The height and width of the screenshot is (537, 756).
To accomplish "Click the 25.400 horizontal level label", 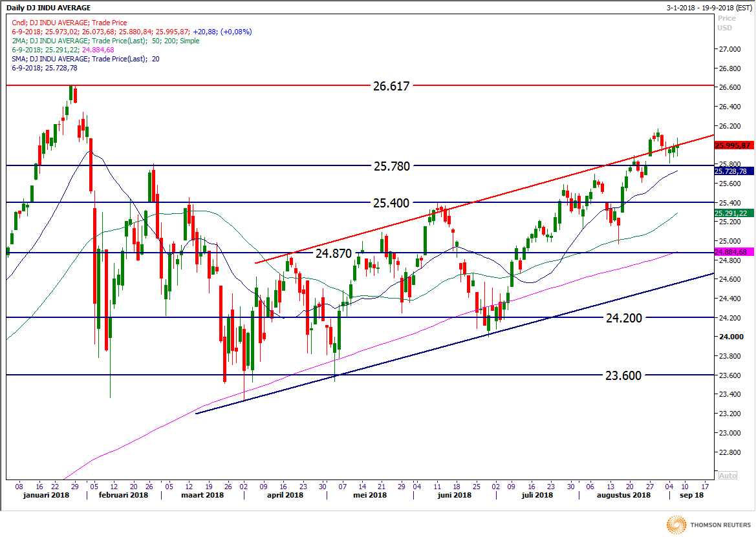I will click(x=391, y=203).
